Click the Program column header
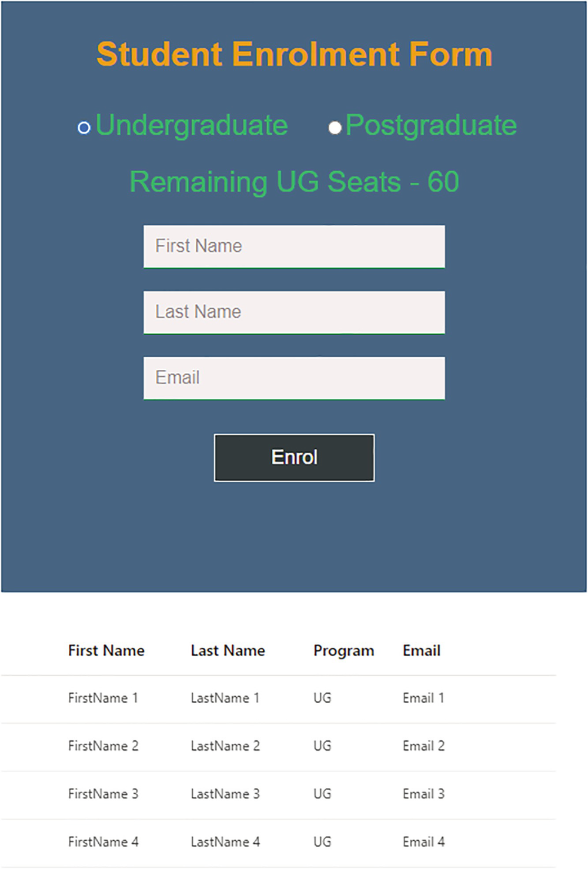 point(343,651)
